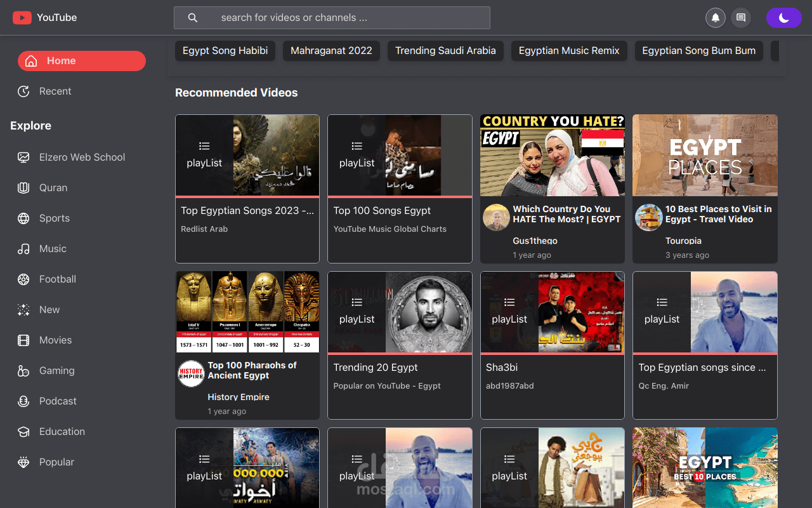
Task: Open Country You Hate Egypt video thumbnail
Action: tap(553, 155)
